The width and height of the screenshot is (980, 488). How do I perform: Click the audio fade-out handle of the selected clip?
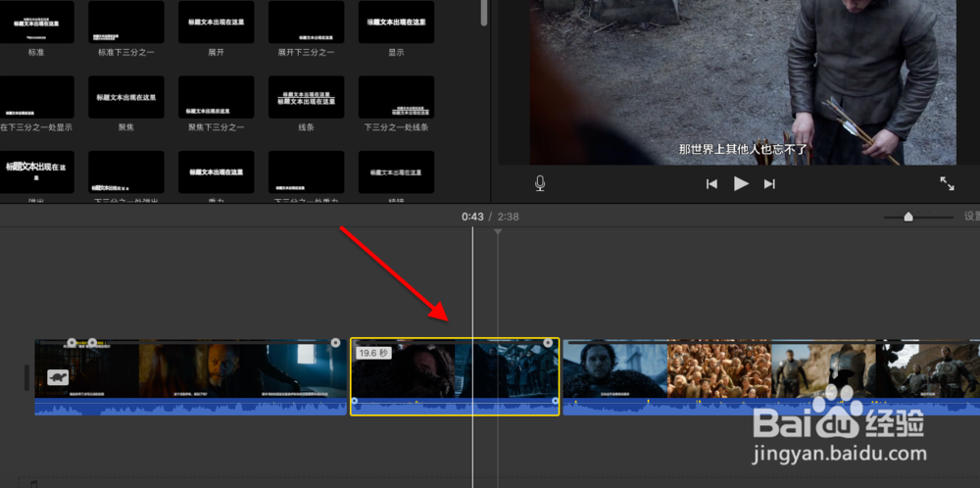click(x=555, y=401)
